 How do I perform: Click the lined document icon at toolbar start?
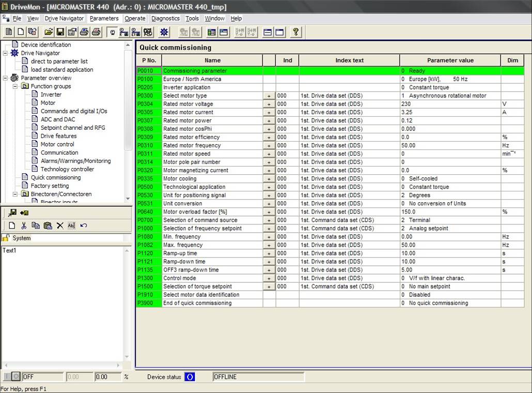pyautogui.click(x=9, y=32)
